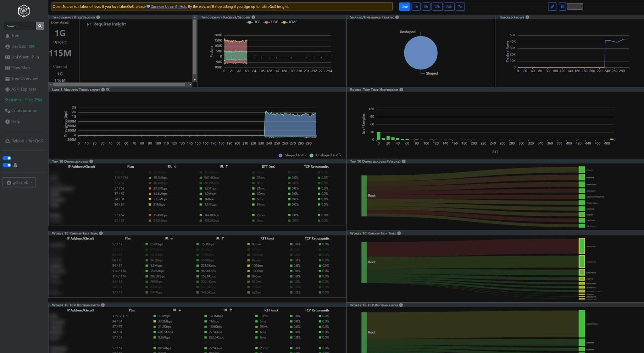Open the gstartek user dropdown

[x=19, y=182]
